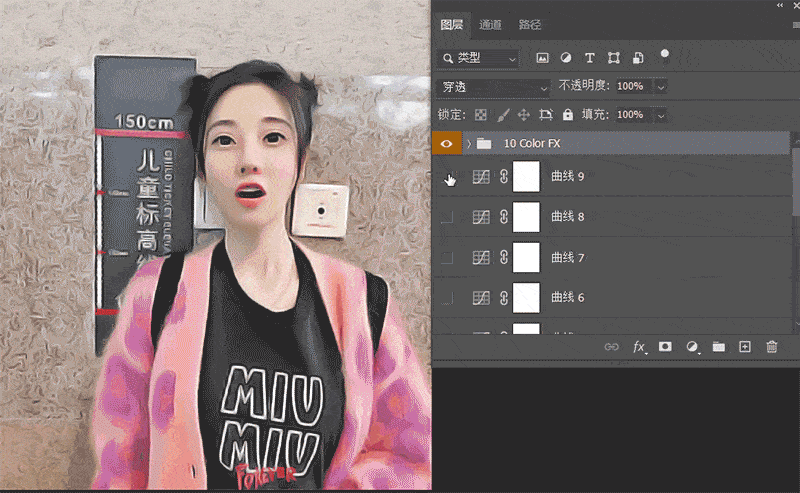Show the 曲线 7 layer visibility

447,257
